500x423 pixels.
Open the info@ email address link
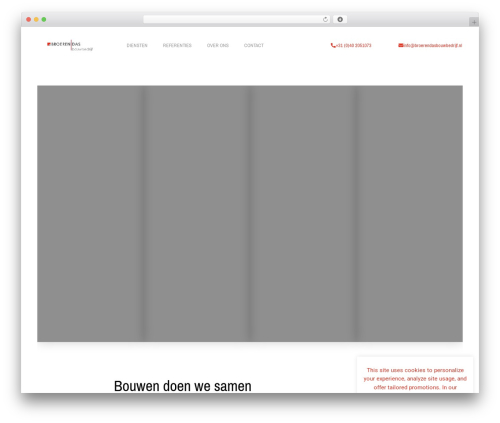click(433, 45)
